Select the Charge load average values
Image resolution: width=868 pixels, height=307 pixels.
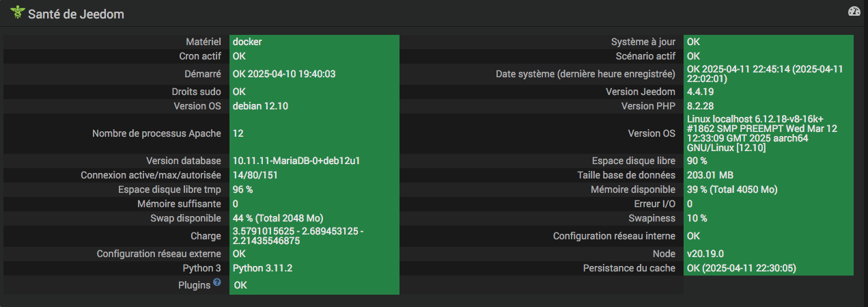[x=298, y=236]
